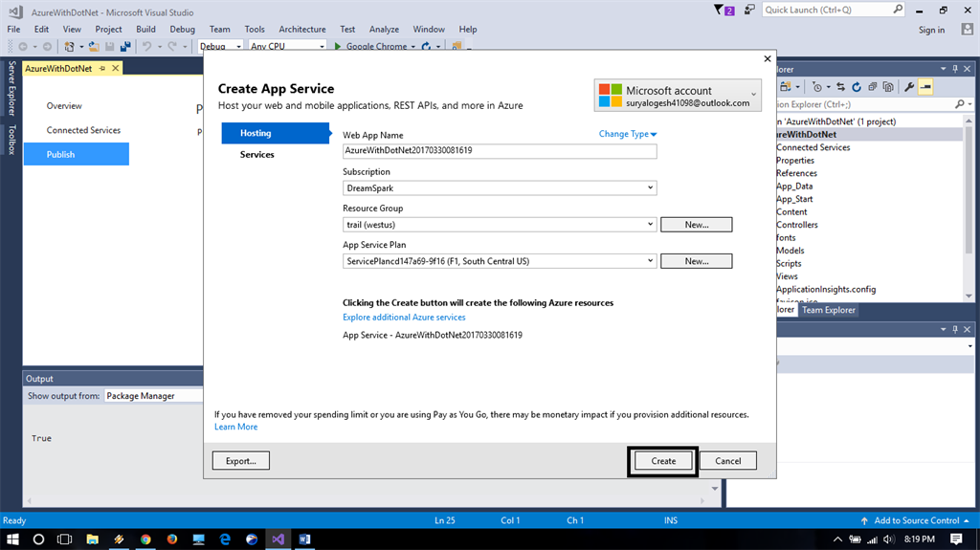Click the Send Feedback icon
The height and width of the screenshot is (550, 980).
click(748, 10)
